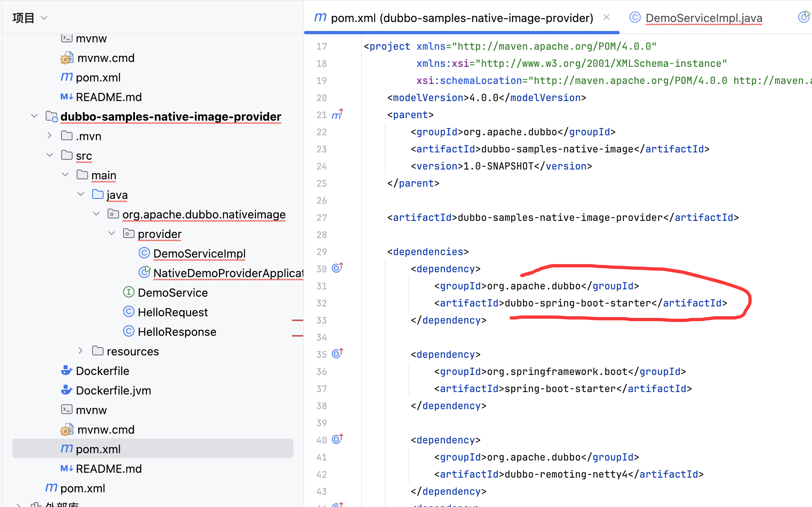Select the HelloResponse class icon
Viewport: 812px width, 507px height.
(x=129, y=331)
